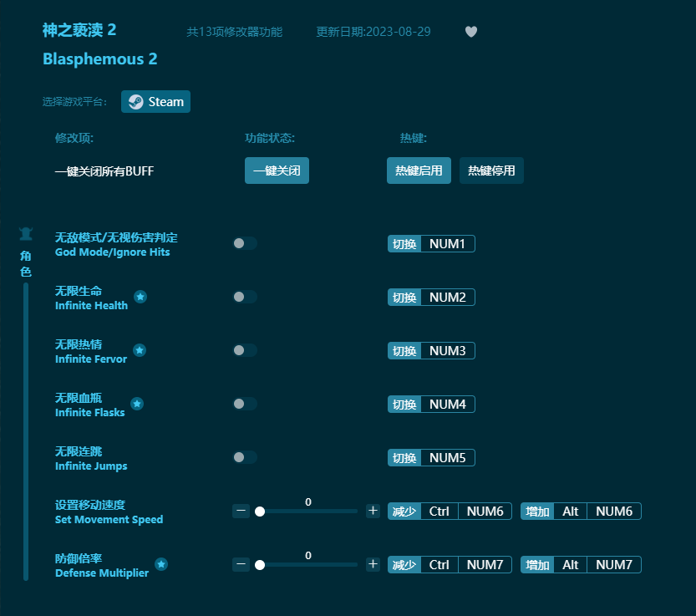Click the heart favorite icon at the top
The height and width of the screenshot is (616, 696).
pyautogui.click(x=470, y=32)
